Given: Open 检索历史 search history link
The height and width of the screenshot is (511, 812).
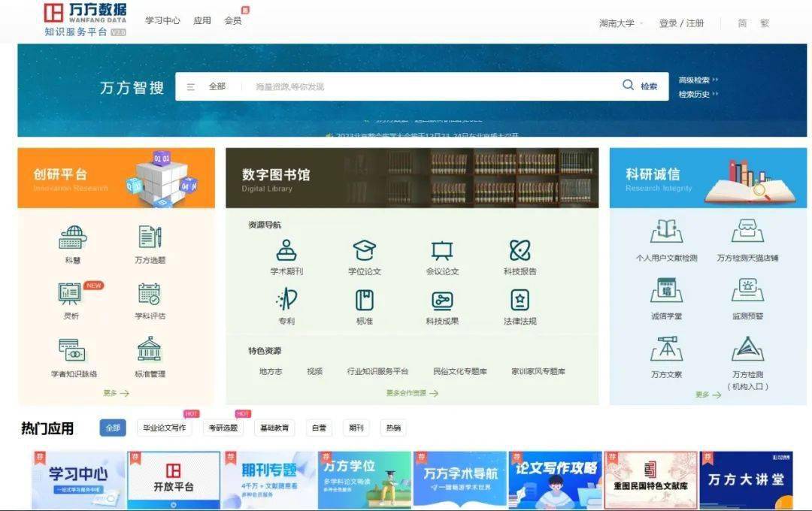Looking at the screenshot, I should pyautogui.click(x=698, y=94).
